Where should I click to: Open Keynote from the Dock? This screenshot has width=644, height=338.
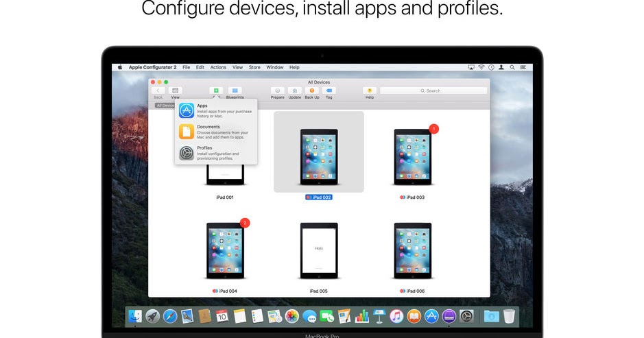click(x=379, y=316)
